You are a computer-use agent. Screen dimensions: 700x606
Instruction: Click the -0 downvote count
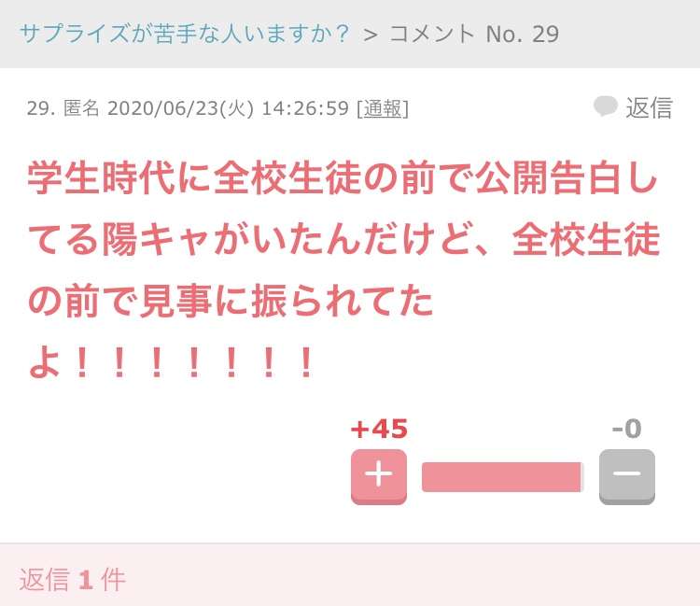click(x=627, y=429)
